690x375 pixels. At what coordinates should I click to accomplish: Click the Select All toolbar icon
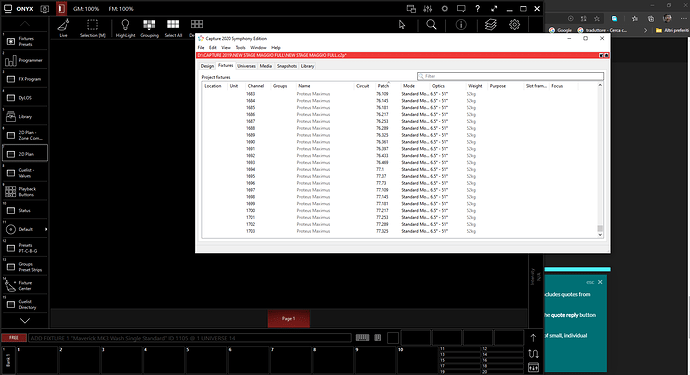tap(173, 28)
